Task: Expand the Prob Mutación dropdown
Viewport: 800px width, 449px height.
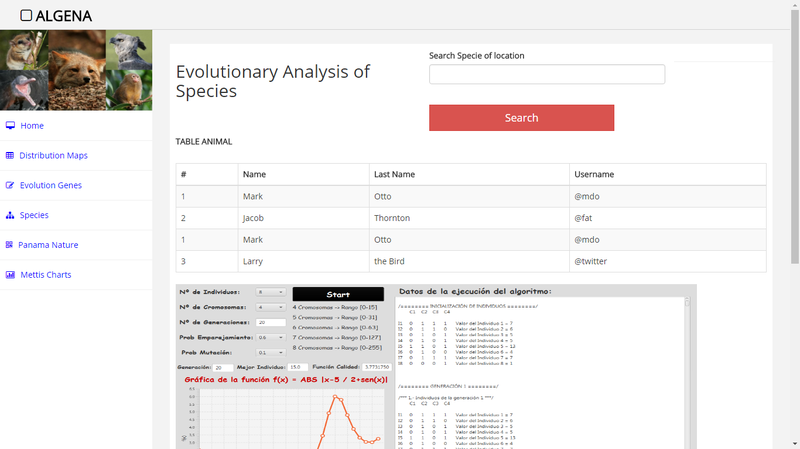Action: point(271,352)
